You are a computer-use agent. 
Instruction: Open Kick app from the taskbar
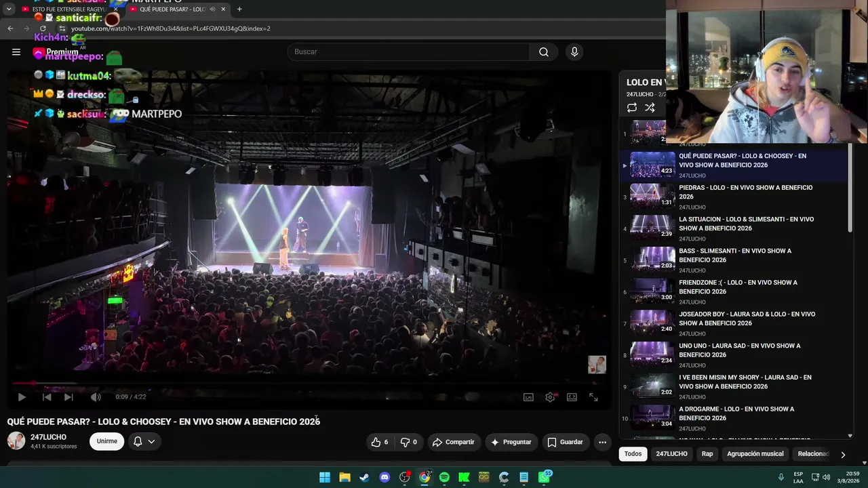click(x=464, y=477)
